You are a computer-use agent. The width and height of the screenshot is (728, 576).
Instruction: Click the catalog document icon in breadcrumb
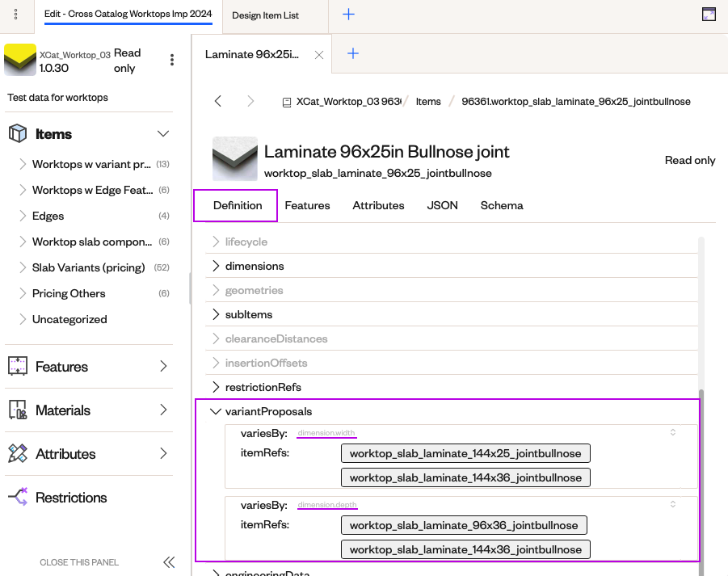coord(287,102)
